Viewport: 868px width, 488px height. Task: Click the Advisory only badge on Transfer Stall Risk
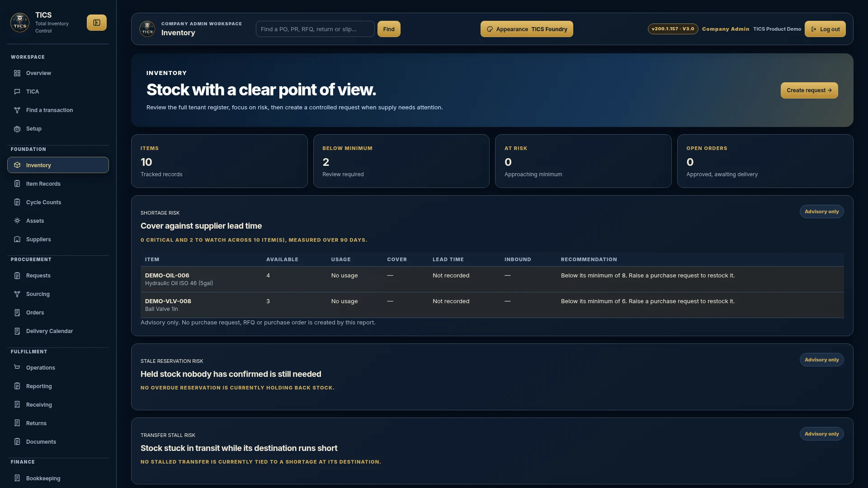[821, 434]
